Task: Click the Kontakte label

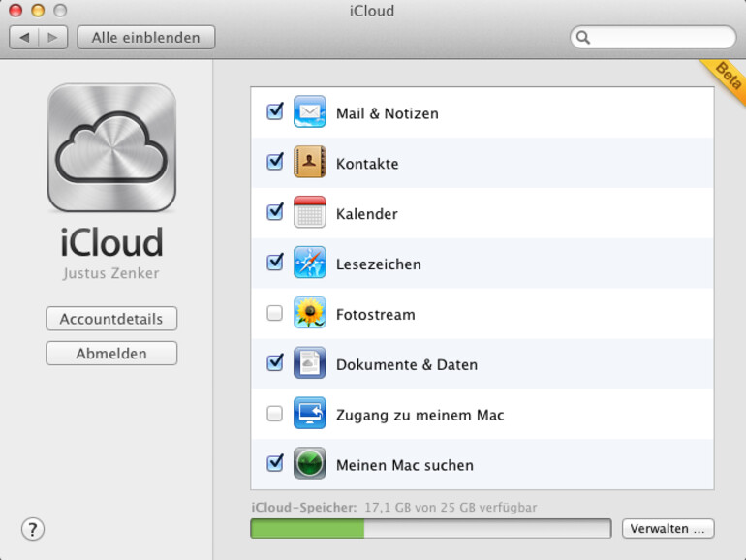Action: click(367, 164)
